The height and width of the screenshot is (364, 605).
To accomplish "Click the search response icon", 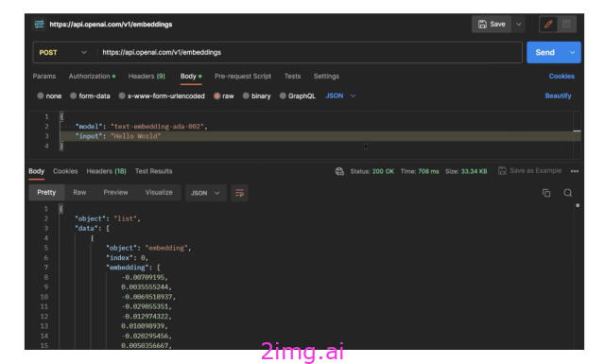I will [x=567, y=193].
